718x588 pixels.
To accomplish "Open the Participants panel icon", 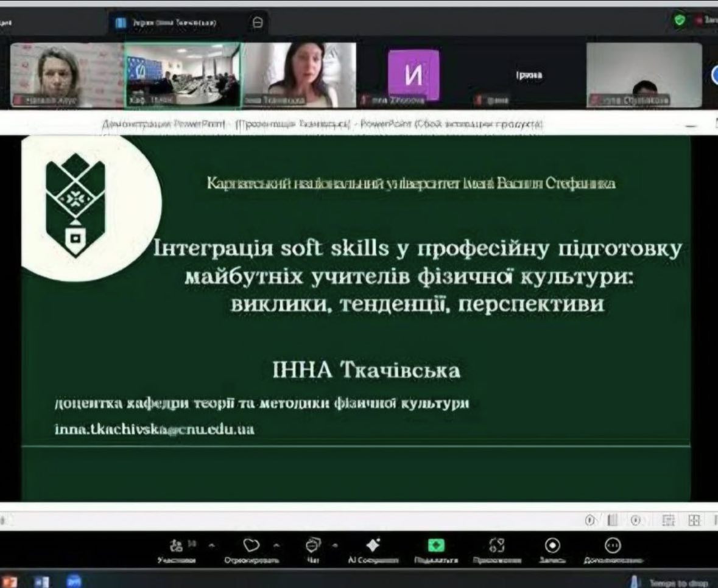I will [178, 545].
